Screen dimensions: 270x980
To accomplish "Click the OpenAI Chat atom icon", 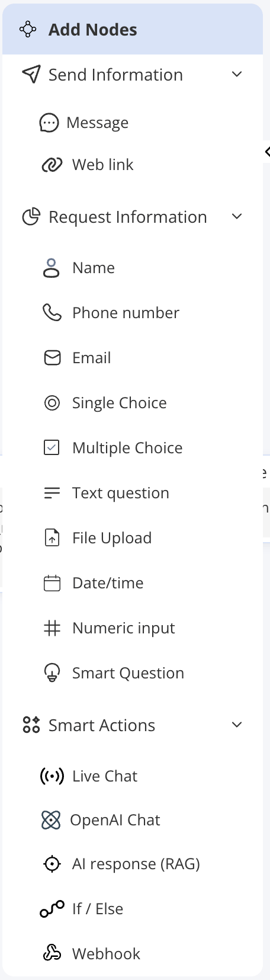I will point(51,820).
